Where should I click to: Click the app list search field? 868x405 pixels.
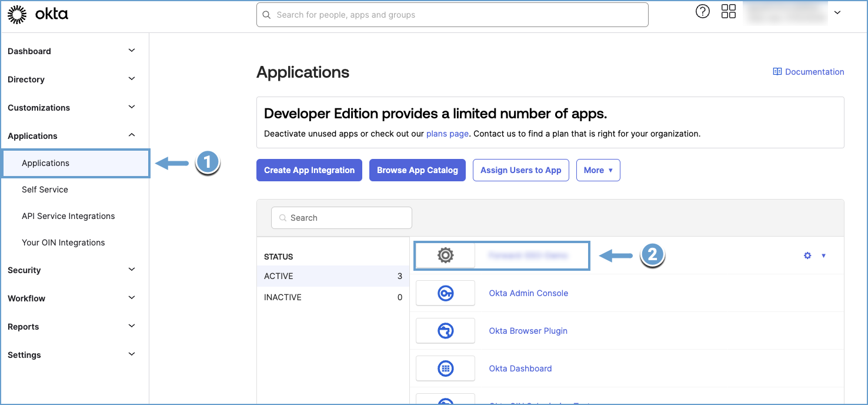(341, 217)
